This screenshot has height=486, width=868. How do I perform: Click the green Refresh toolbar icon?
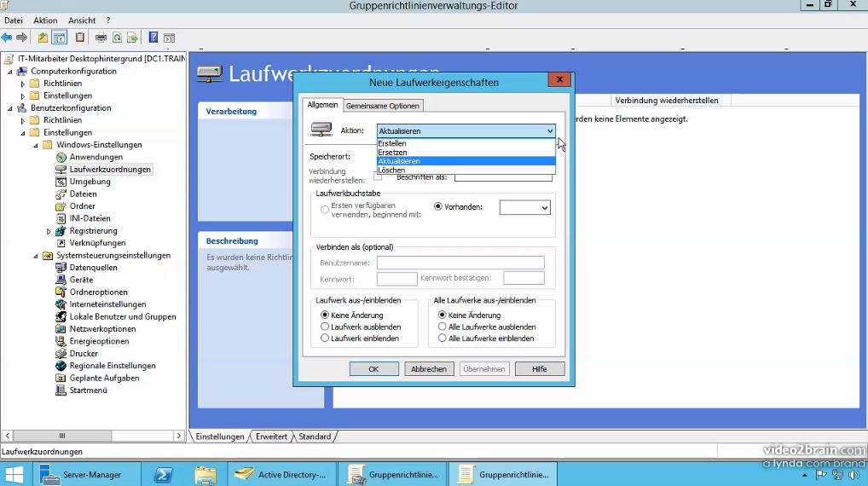click(x=117, y=38)
